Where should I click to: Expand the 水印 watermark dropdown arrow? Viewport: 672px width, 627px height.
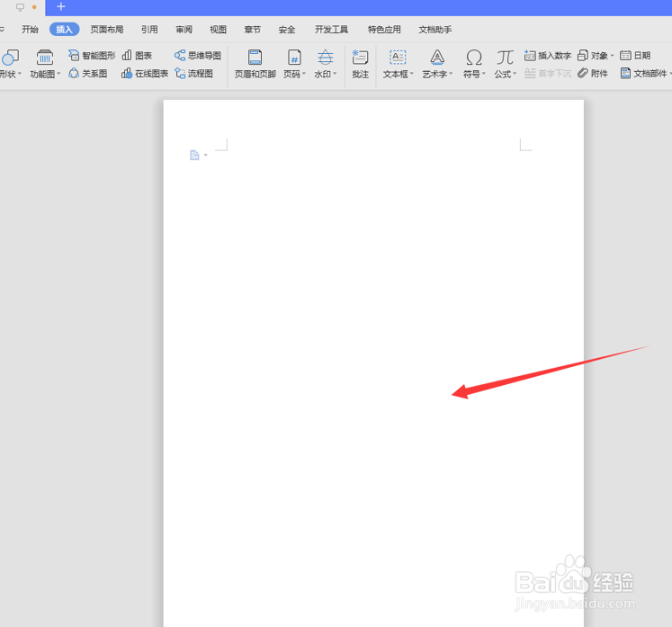pos(335,74)
